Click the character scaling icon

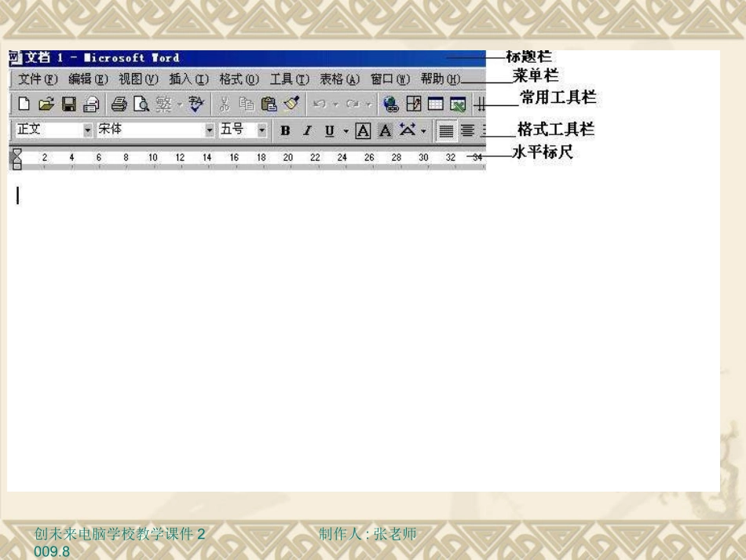point(408,130)
